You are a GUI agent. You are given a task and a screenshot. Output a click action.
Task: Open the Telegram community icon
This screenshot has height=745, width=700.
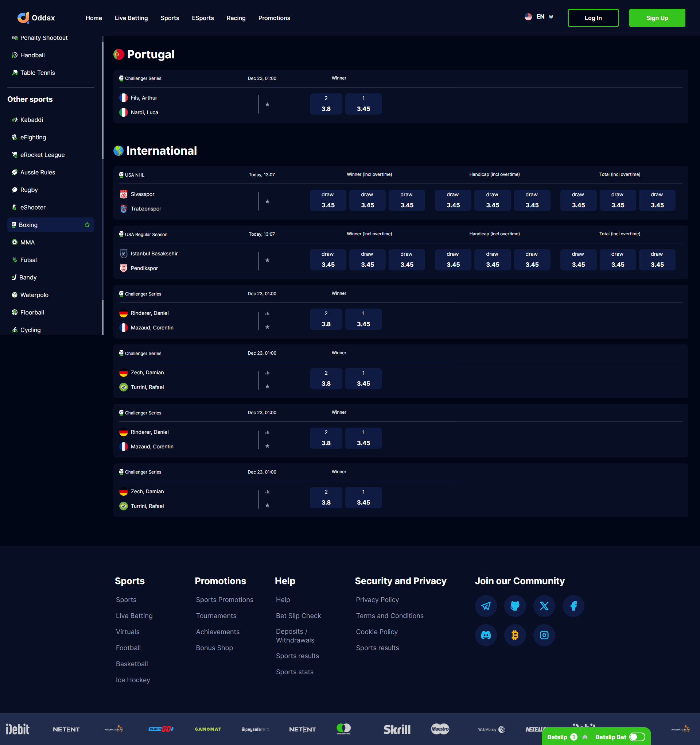(486, 606)
